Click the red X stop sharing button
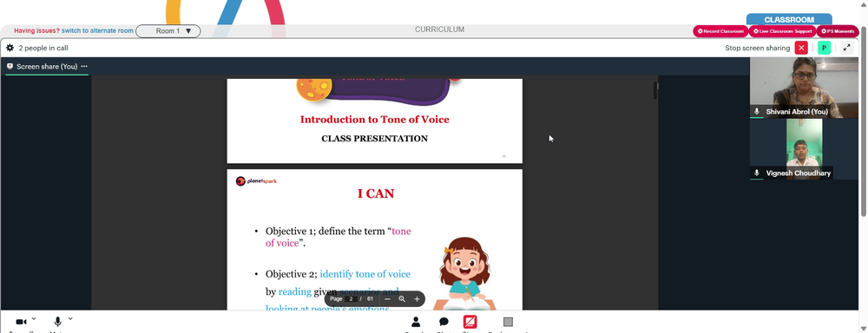This screenshot has width=868, height=333. click(801, 48)
